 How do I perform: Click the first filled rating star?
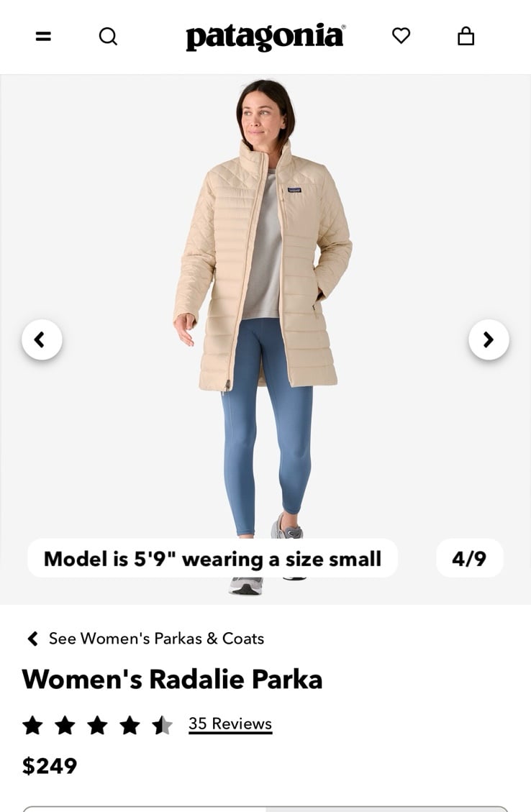(32, 725)
